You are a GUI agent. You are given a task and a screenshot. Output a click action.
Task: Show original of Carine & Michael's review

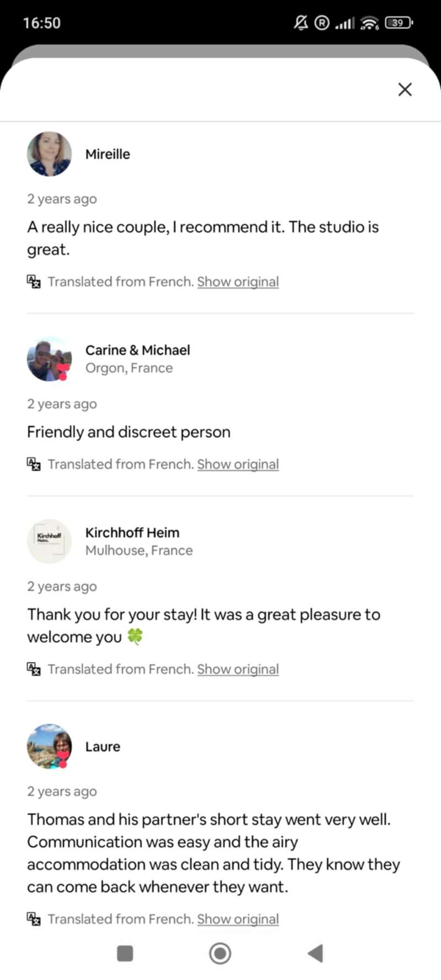pyautogui.click(x=238, y=464)
